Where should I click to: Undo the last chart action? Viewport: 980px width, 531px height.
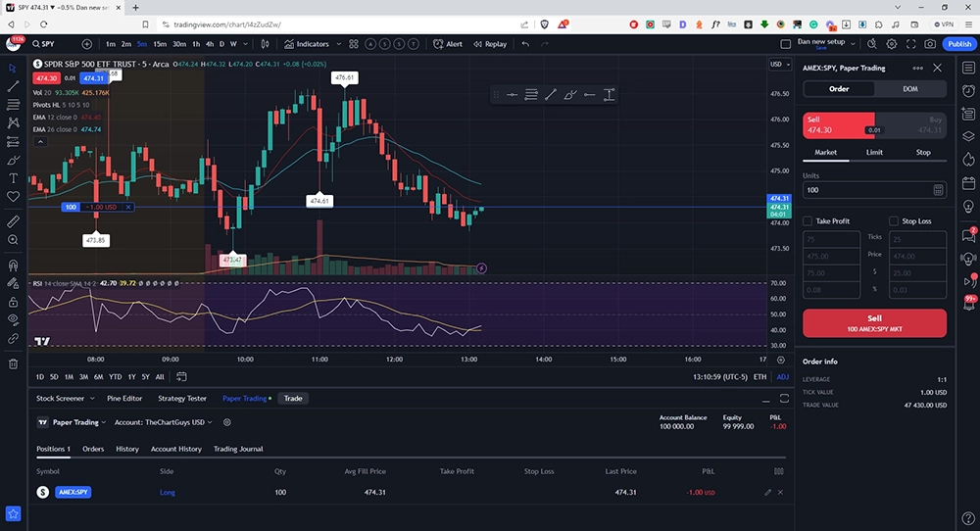pos(525,44)
